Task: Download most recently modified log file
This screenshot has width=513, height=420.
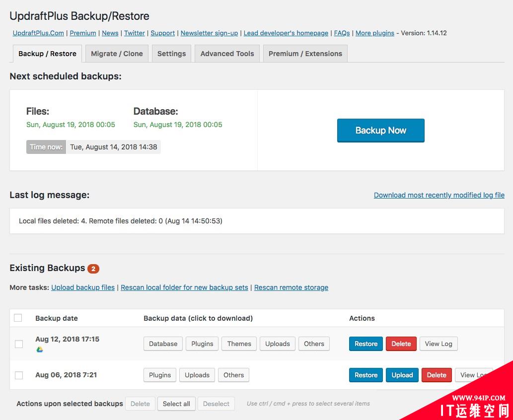Action: click(439, 195)
